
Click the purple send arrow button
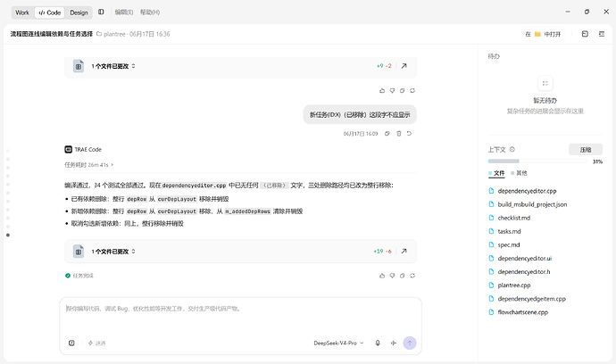click(x=410, y=343)
